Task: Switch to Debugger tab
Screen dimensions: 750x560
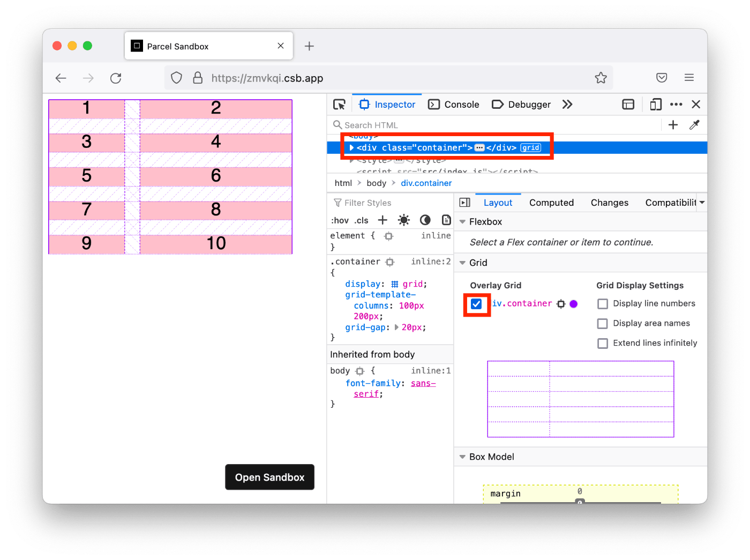Action: pyautogui.click(x=521, y=104)
